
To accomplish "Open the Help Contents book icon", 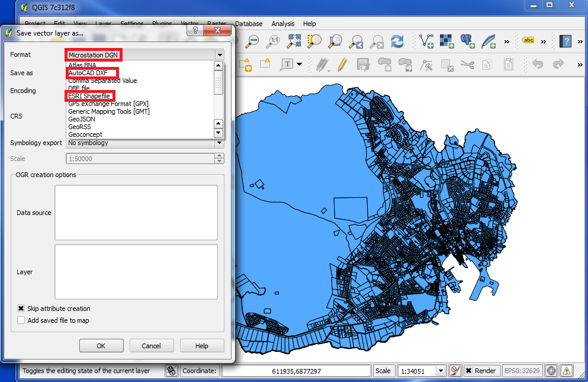I will pyautogui.click(x=565, y=41).
